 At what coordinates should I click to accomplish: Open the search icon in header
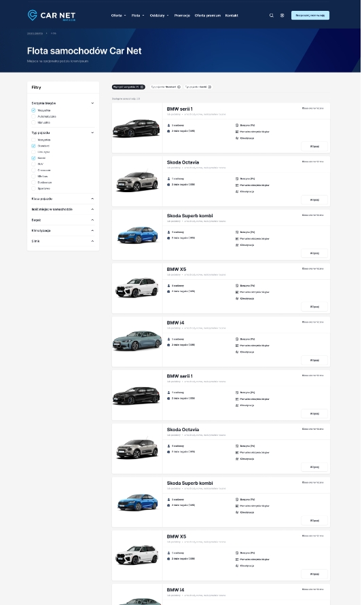coord(272,16)
